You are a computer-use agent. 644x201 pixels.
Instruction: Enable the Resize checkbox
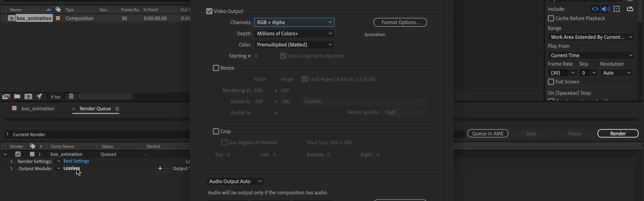tap(216, 68)
